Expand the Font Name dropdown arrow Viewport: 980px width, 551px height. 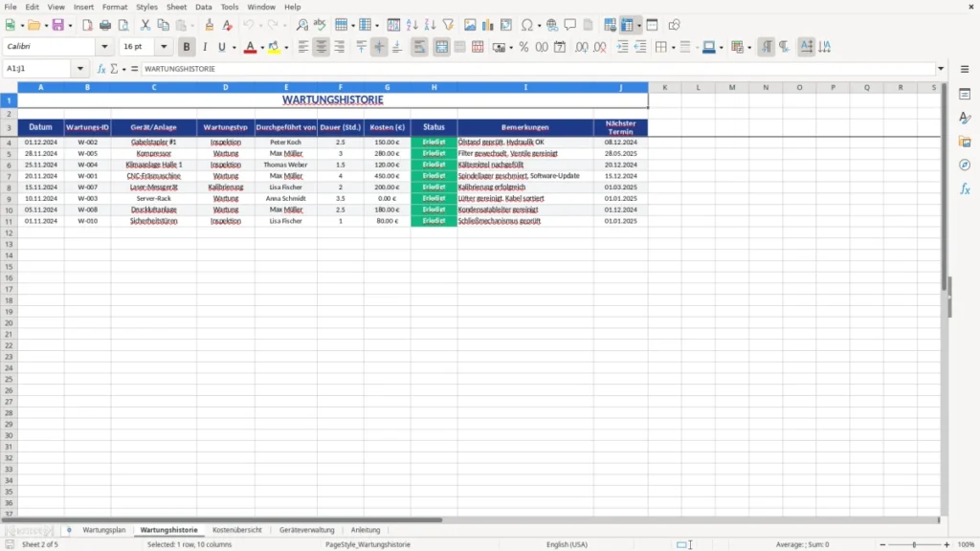[104, 46]
